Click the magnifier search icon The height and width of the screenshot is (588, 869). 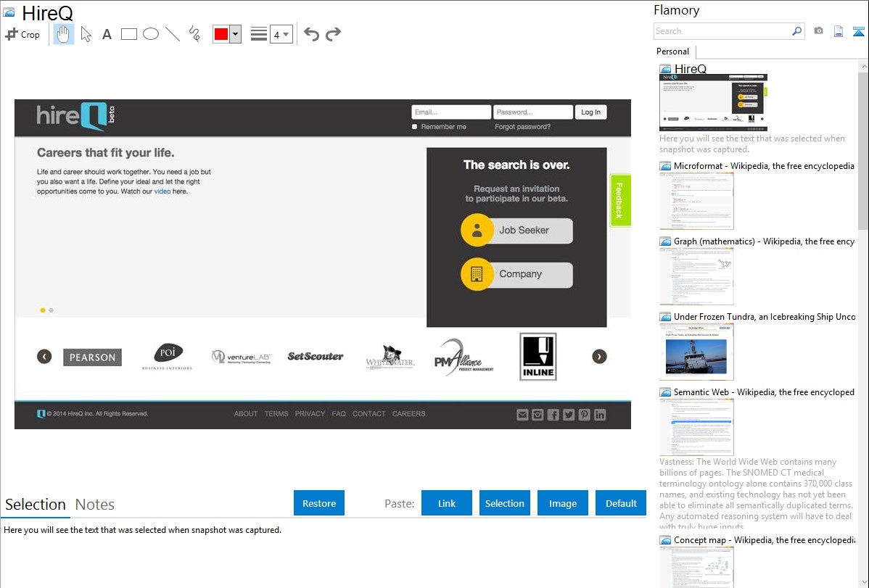click(797, 31)
